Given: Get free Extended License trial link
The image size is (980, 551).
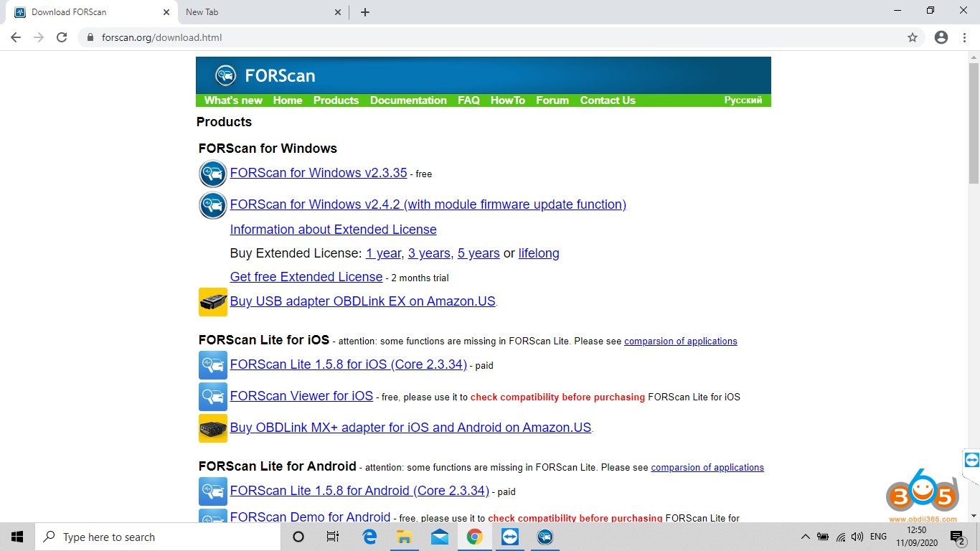Looking at the screenshot, I should (306, 277).
